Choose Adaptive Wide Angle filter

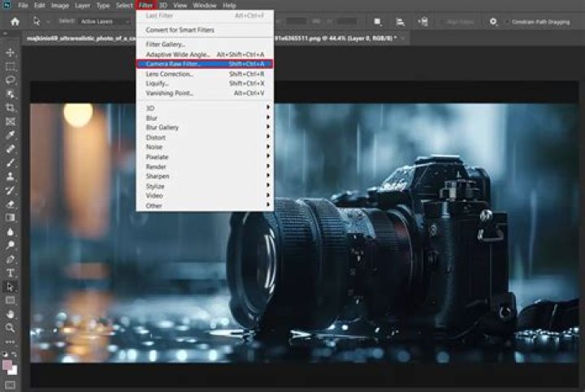point(205,54)
